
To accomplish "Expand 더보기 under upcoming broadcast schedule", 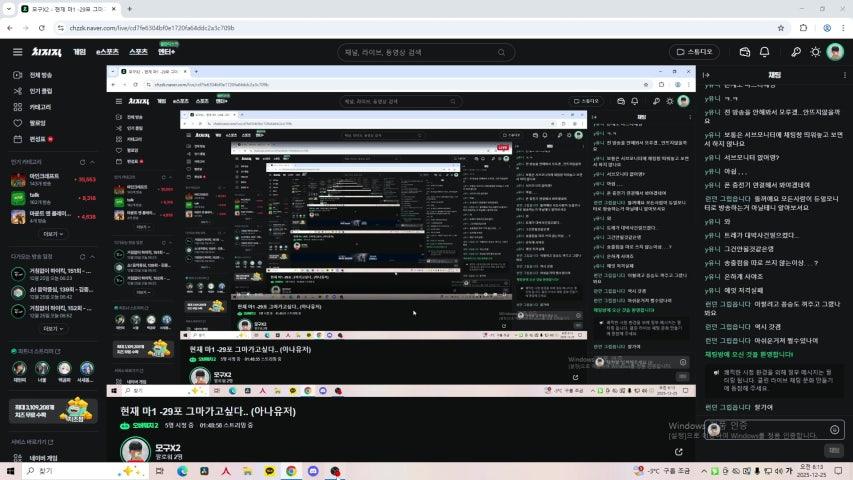I will coord(53,329).
